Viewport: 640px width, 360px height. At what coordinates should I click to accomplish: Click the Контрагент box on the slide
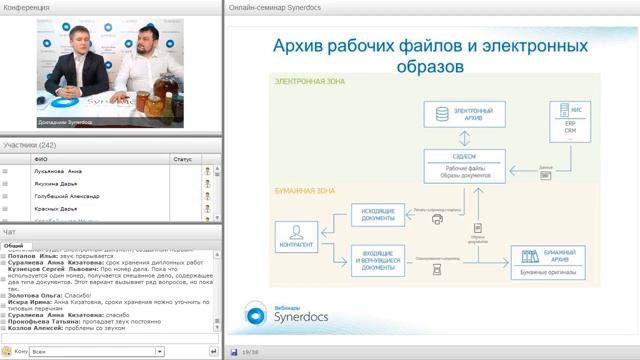[296, 237]
